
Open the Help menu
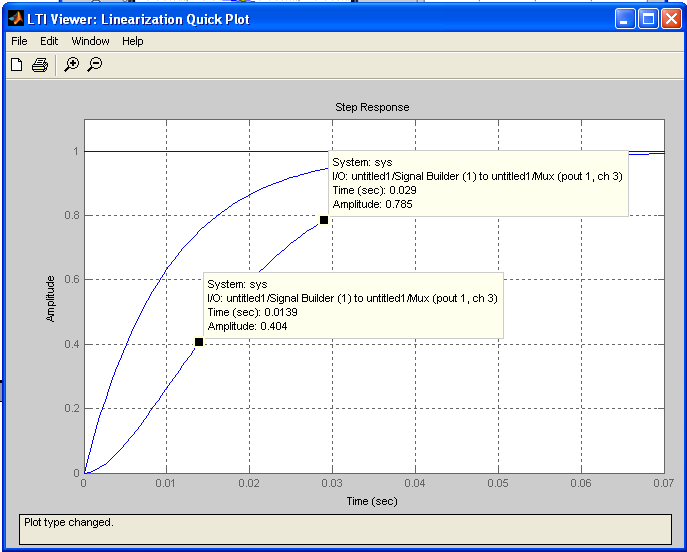coord(133,41)
